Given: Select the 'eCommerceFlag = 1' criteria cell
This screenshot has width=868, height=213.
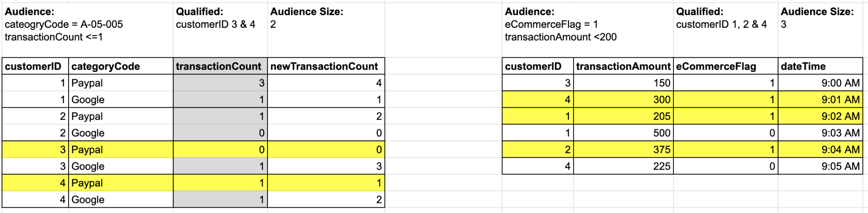Looking at the screenshot, I should pyautogui.click(x=551, y=24).
